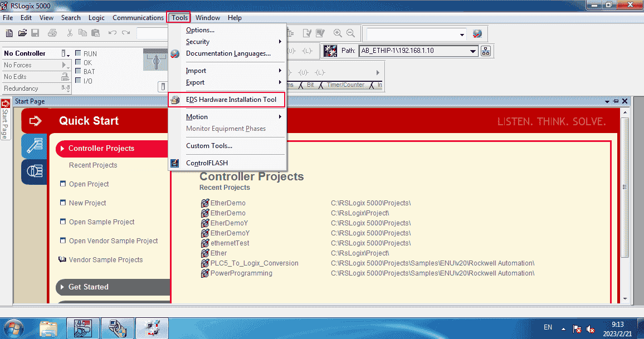
Task: Open the Learning Center side tab icon
Action: 35,146
